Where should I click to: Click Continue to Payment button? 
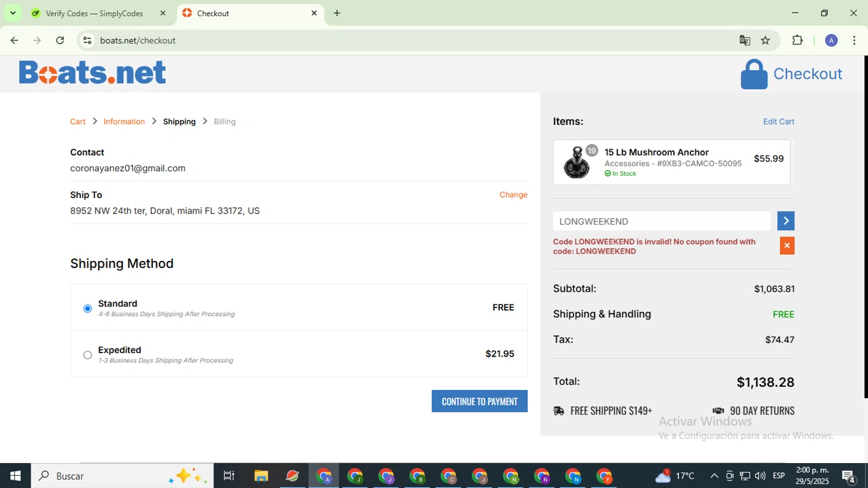480,401
